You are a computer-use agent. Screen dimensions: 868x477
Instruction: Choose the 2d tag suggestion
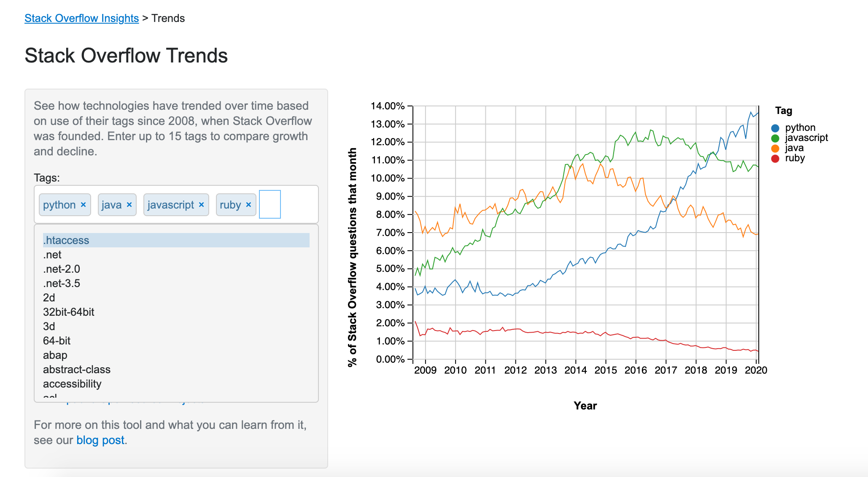coord(176,298)
